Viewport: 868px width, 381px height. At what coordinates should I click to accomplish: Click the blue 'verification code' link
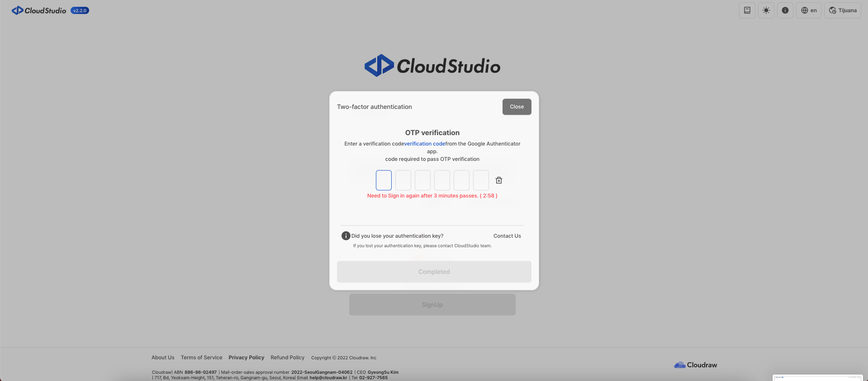(424, 144)
